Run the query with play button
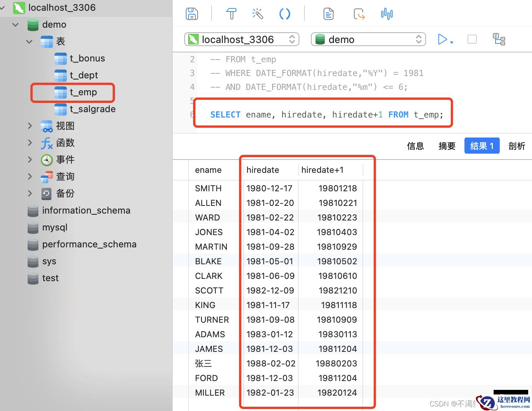Screen dimensions: 532x411 point(443,39)
